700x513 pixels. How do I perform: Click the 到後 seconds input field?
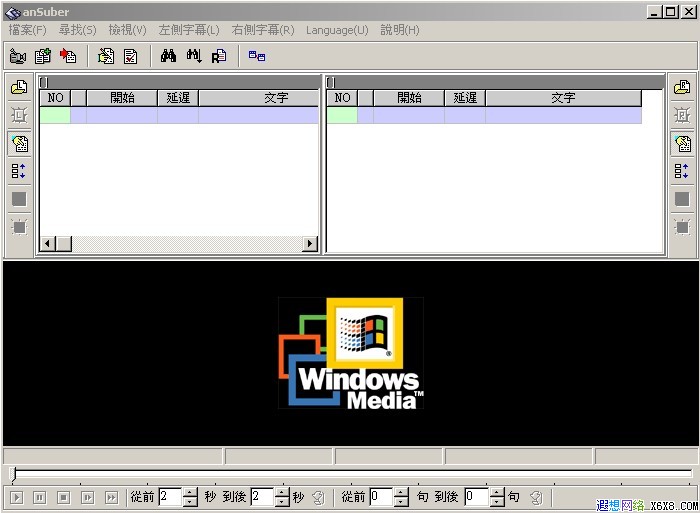pos(262,496)
